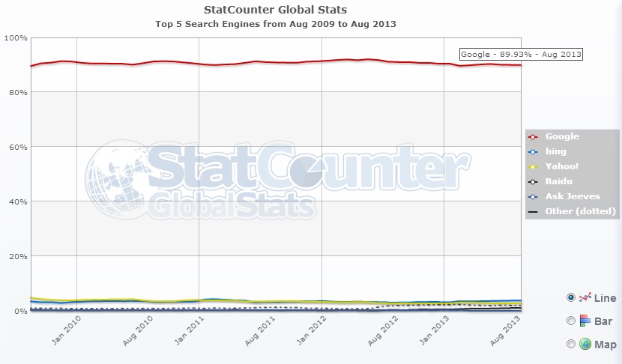Click the Map globe icon
This screenshot has width=622, height=364.
tap(585, 344)
